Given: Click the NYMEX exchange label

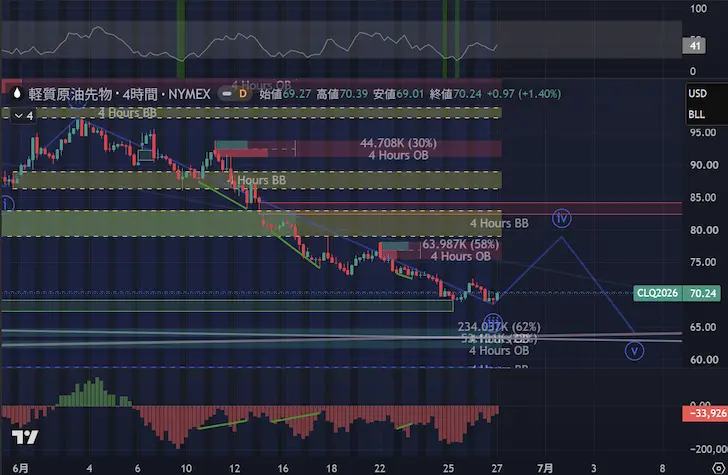Looking at the screenshot, I should (189, 94).
